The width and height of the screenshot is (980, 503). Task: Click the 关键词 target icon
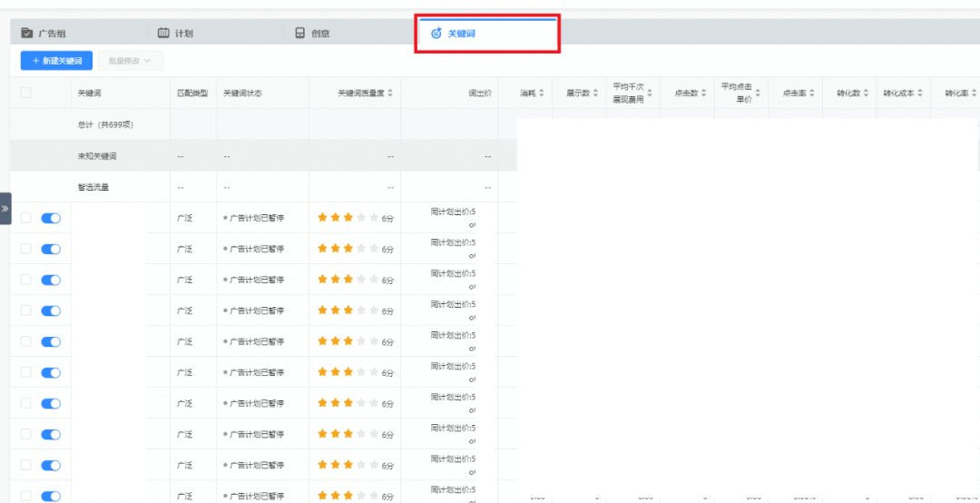(x=436, y=34)
